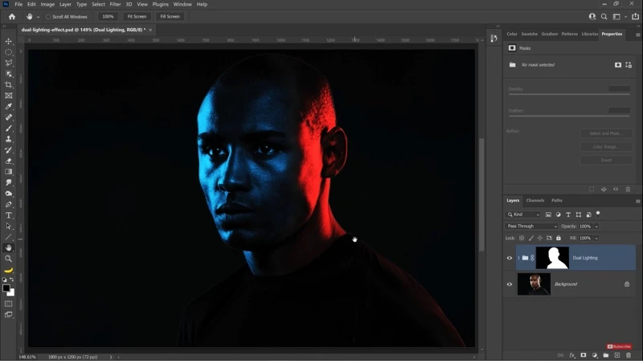The image size is (643, 364).
Task: Open the Fill dropdown arrow
Action: pos(596,238)
